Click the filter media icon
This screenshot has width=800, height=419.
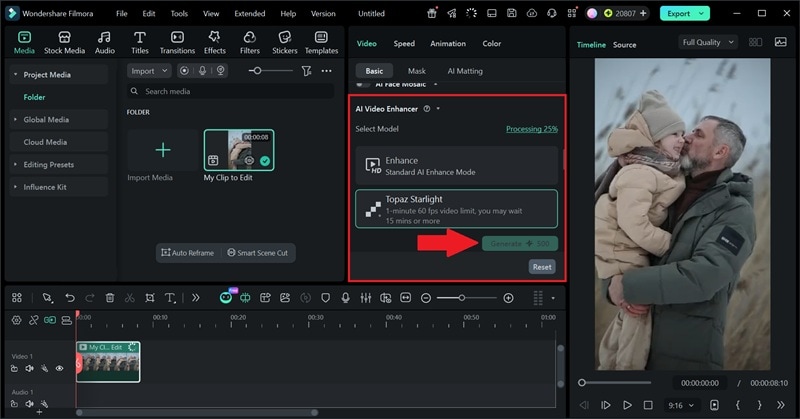(x=306, y=71)
